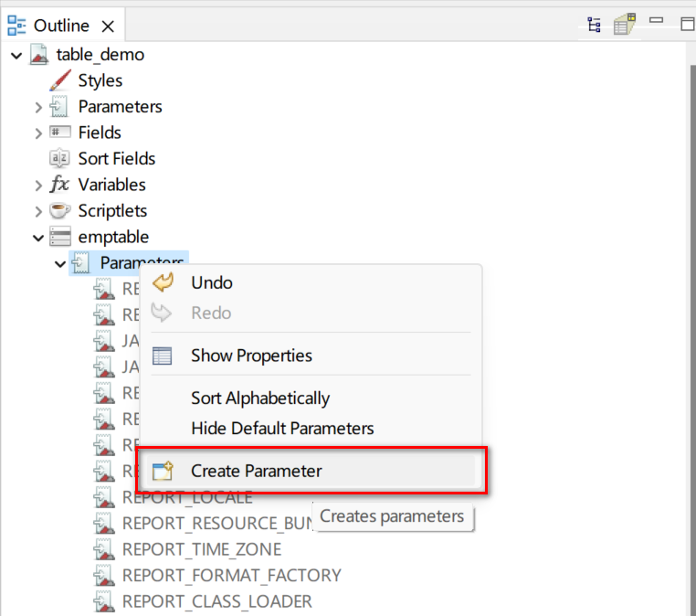
Task: Expand the Scriptlets node
Action: coord(38,211)
